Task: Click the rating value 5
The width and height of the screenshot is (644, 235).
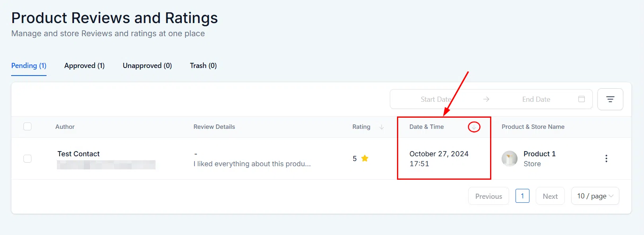Action: pyautogui.click(x=354, y=159)
